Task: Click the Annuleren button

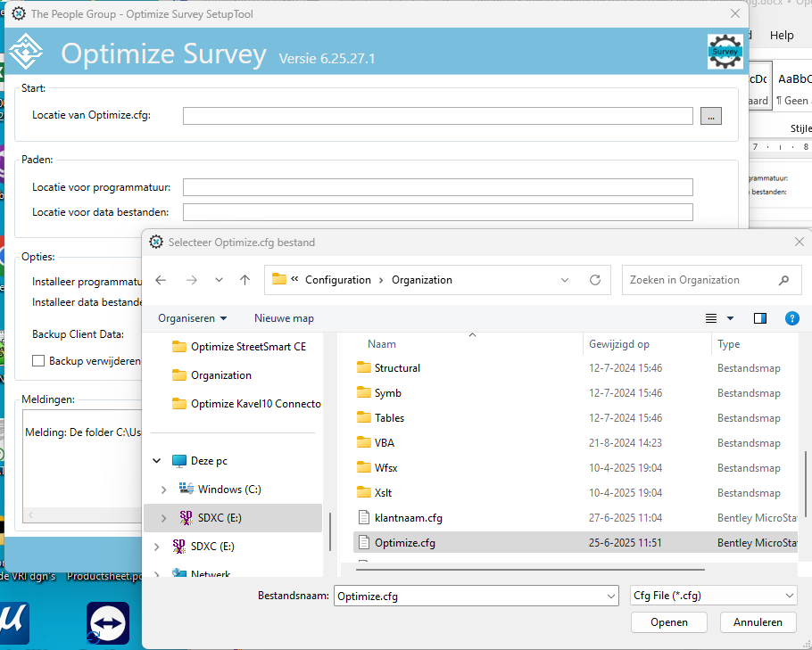Action: pyautogui.click(x=758, y=622)
